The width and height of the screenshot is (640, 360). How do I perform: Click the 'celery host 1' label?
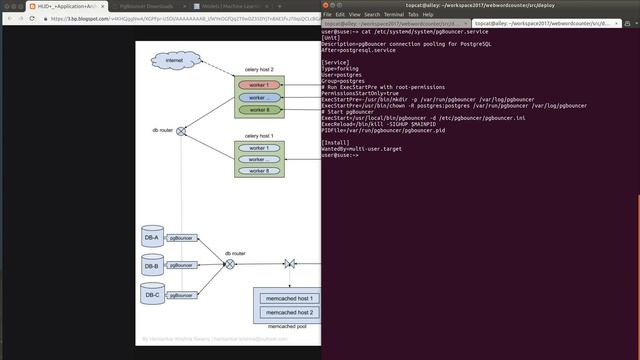click(x=259, y=136)
